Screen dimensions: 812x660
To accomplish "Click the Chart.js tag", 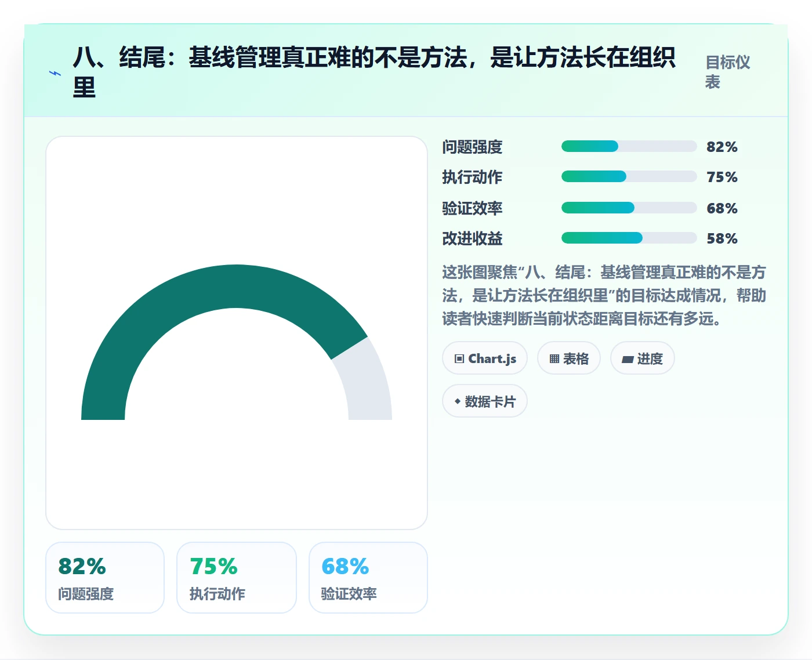I will point(485,358).
